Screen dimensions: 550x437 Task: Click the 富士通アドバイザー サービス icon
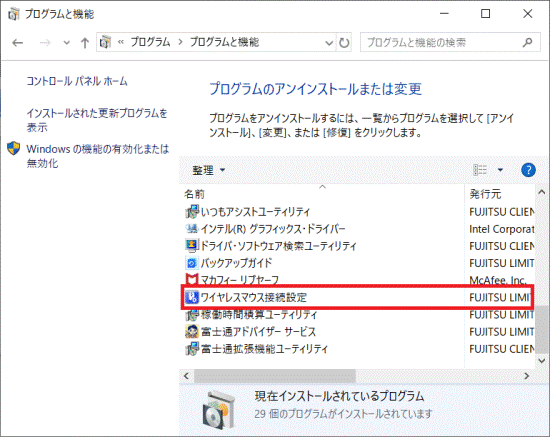pyautogui.click(x=192, y=331)
